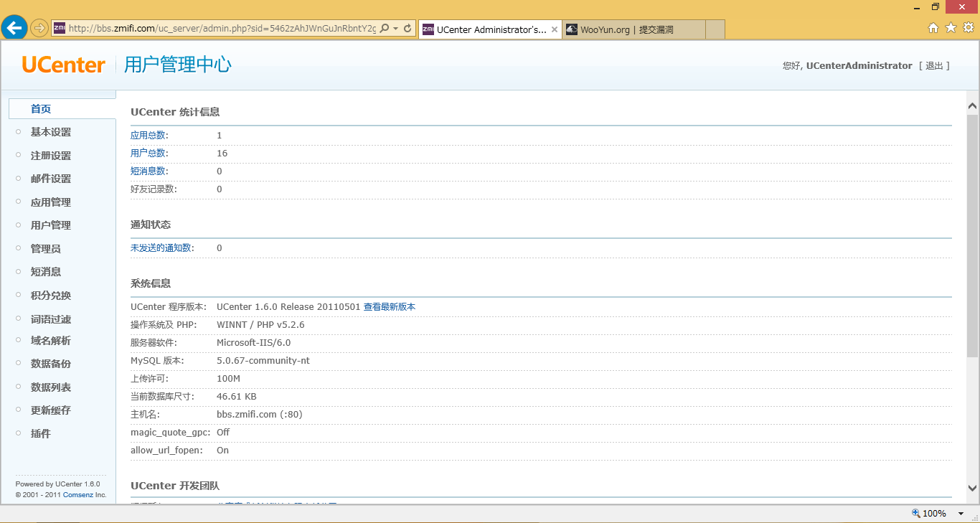
Task: Click the WooYun tab favicon
Action: 572,29
